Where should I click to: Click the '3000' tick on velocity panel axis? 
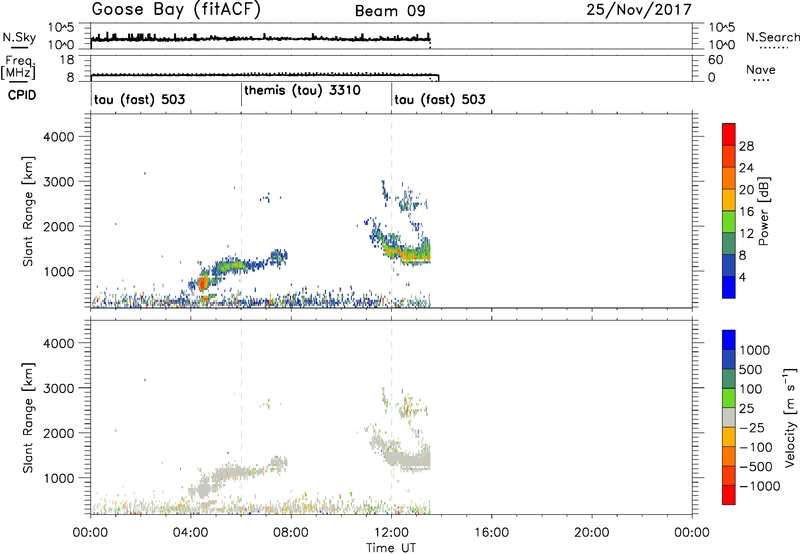click(x=59, y=388)
